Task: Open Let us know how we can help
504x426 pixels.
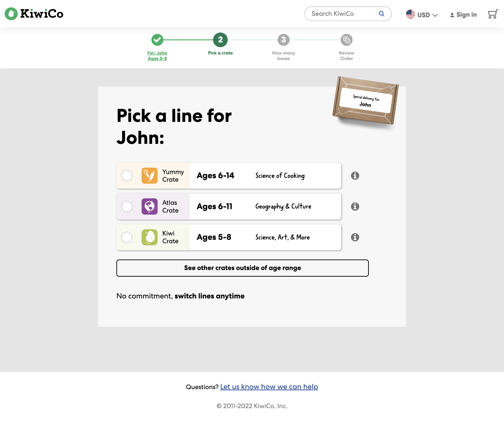Action: pyautogui.click(x=269, y=387)
